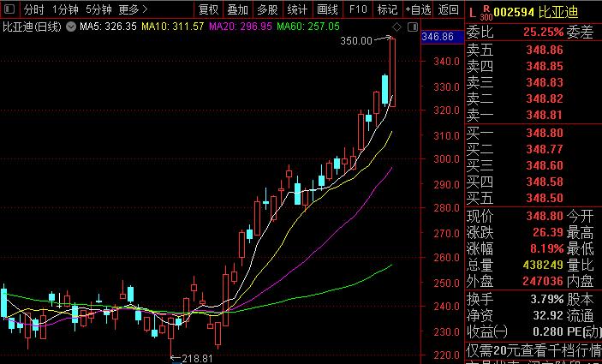Click the 比亚迪 stock name header
The image size is (602, 364).
558,12
